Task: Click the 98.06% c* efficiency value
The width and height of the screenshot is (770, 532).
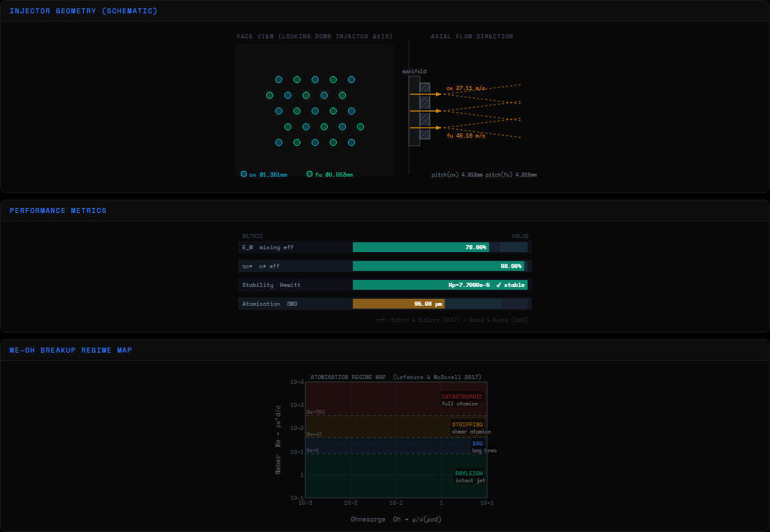Action: coord(511,266)
